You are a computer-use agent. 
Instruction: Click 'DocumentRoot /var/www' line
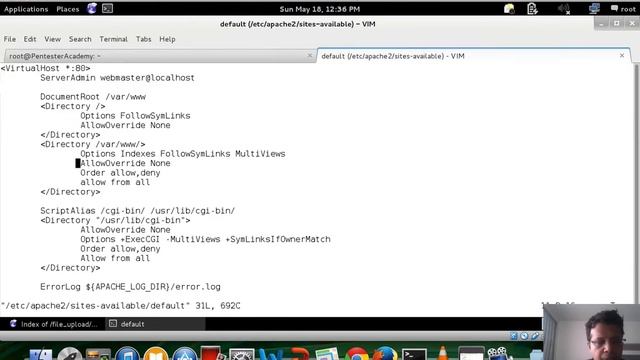[x=93, y=97]
